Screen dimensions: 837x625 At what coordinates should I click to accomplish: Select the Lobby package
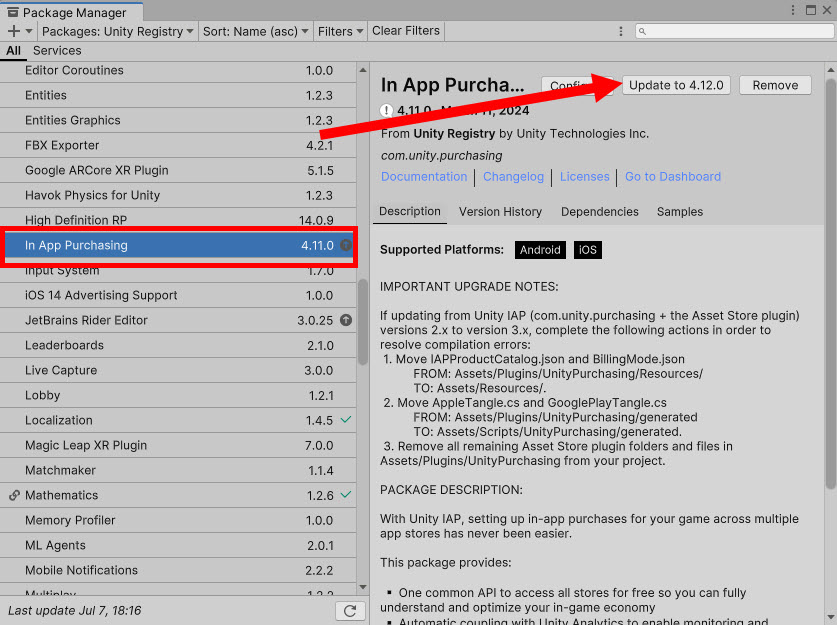[x=178, y=395]
